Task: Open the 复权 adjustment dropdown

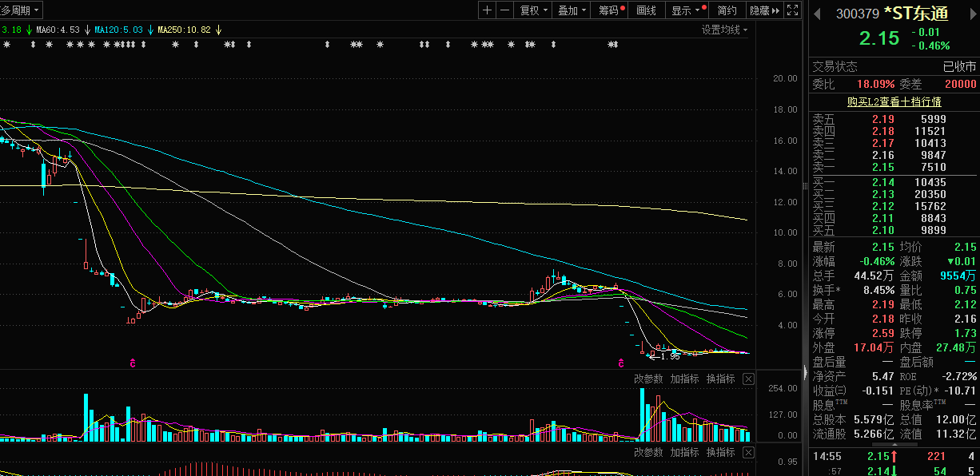Action: pyautogui.click(x=534, y=10)
